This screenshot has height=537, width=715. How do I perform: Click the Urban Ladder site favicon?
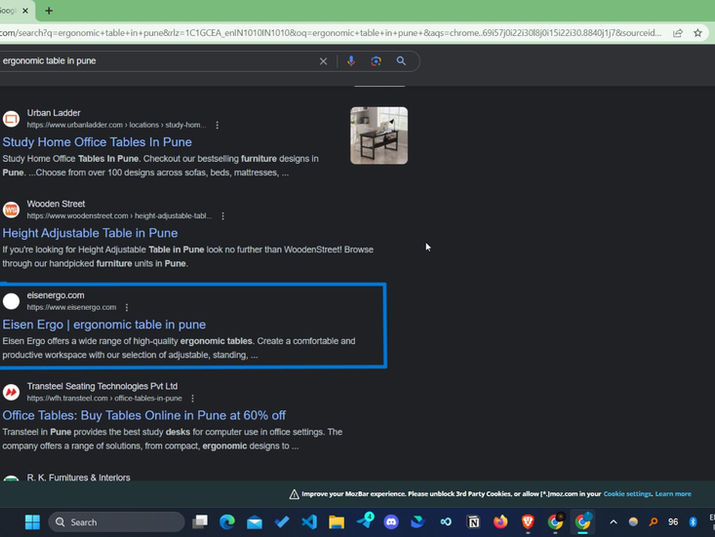(x=11, y=119)
